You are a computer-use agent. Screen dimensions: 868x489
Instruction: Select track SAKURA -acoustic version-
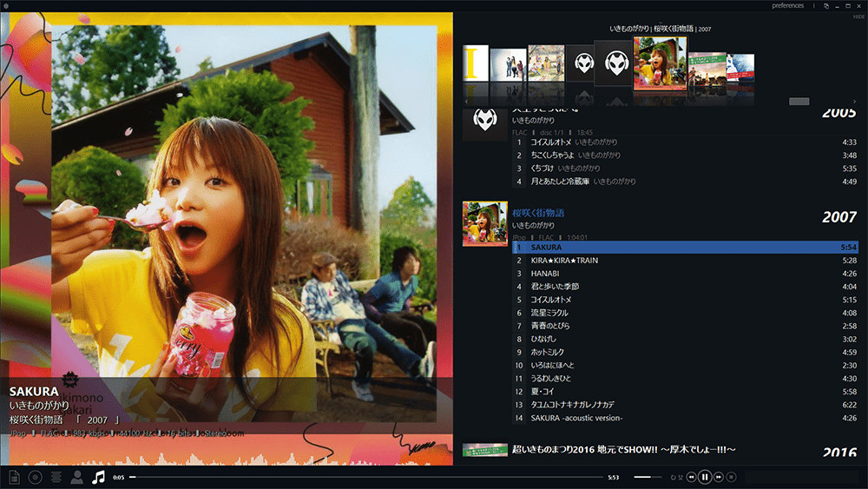pos(686,418)
